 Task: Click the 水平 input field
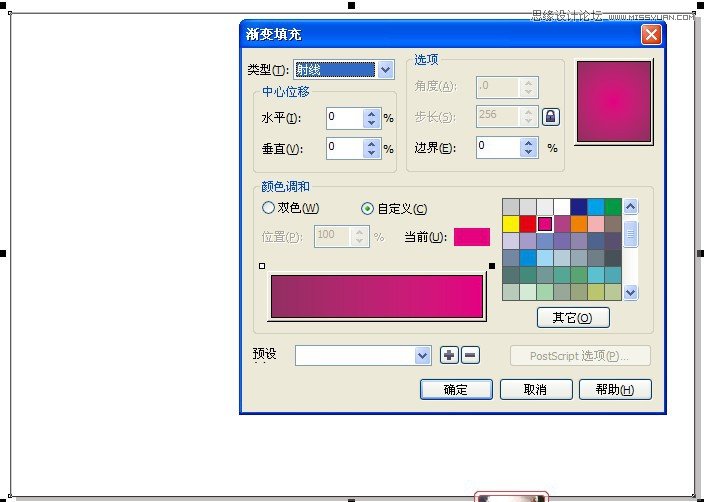(345, 118)
